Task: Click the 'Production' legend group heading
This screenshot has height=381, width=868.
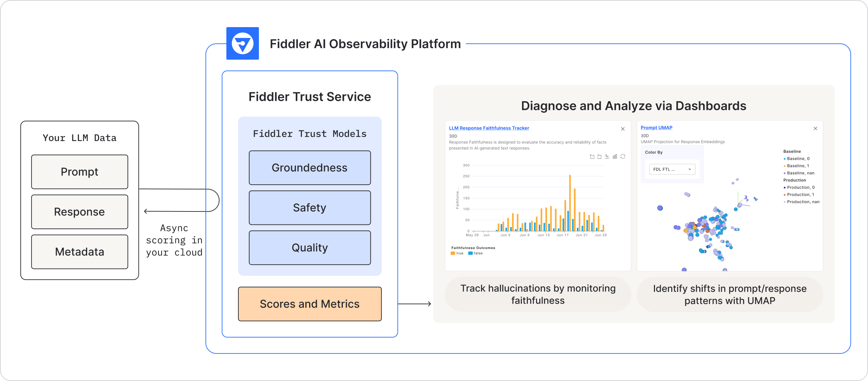Action: tap(795, 180)
